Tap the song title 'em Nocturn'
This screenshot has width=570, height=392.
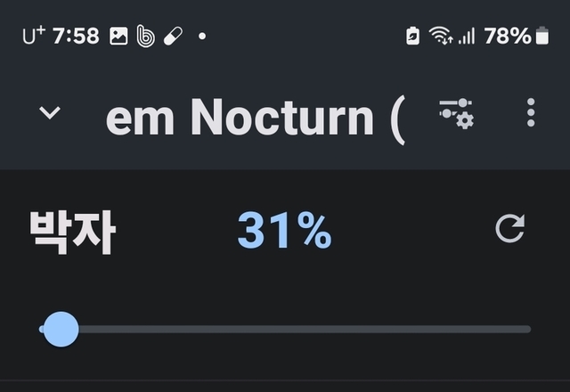(254, 116)
